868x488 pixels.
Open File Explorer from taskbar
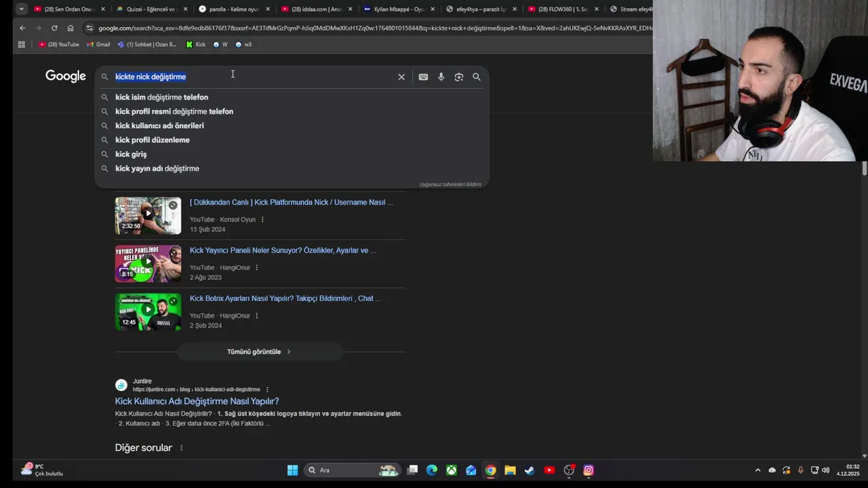tap(510, 470)
